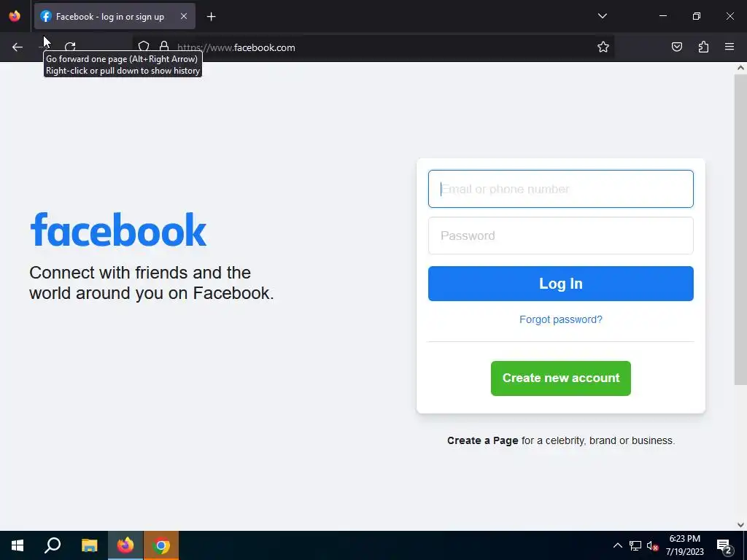Click the vertical scrollbar thumb
This screenshot has width=747, height=560.
click(x=740, y=230)
